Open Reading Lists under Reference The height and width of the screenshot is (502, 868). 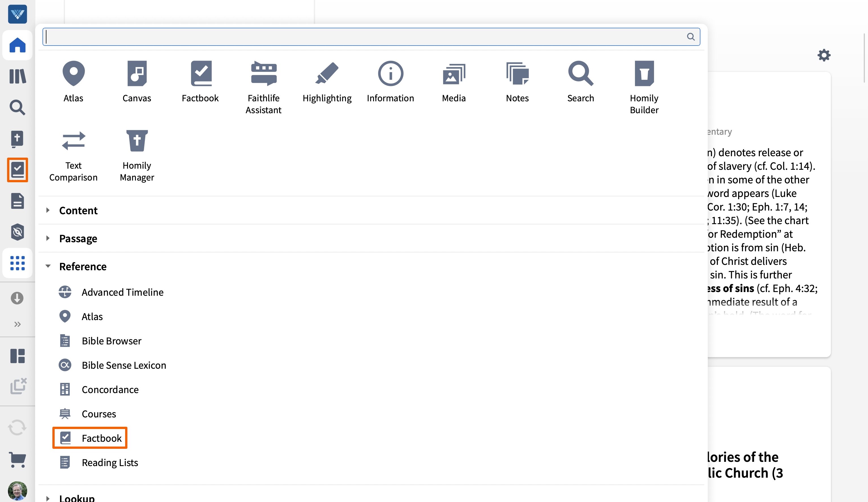coord(110,463)
